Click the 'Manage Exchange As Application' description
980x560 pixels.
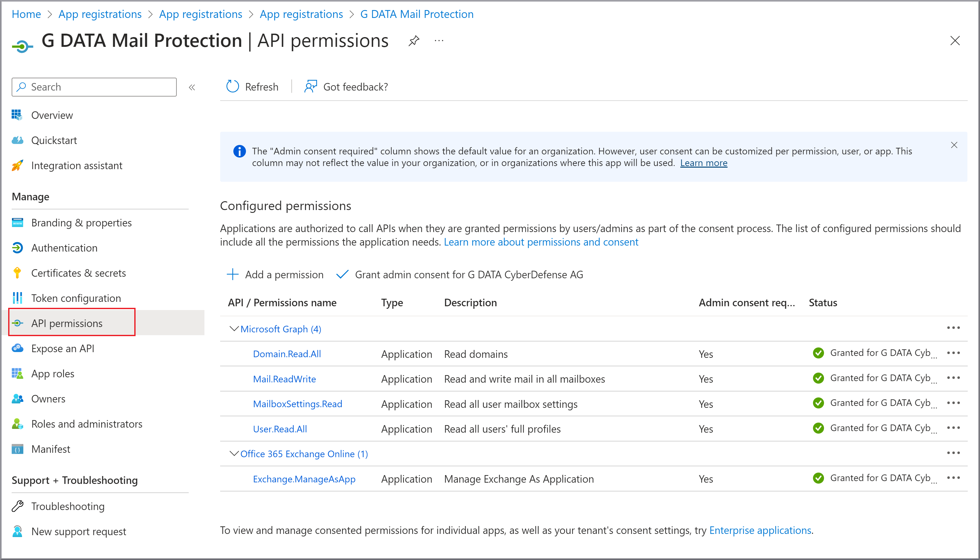pos(519,479)
